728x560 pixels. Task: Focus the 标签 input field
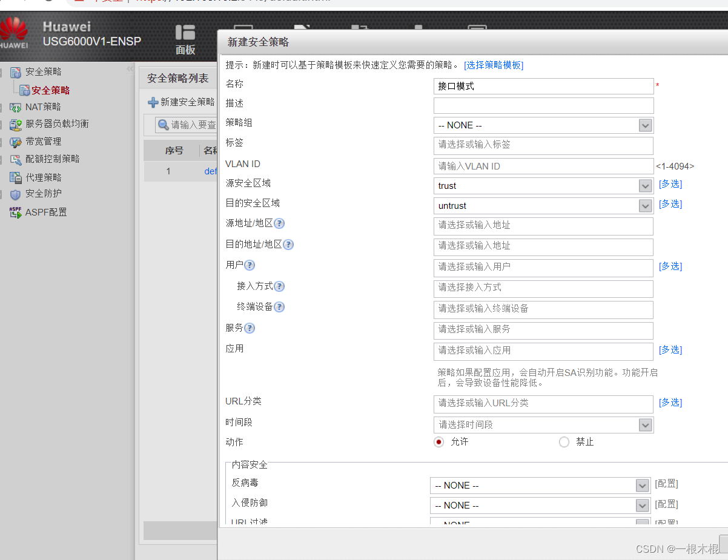(544, 145)
